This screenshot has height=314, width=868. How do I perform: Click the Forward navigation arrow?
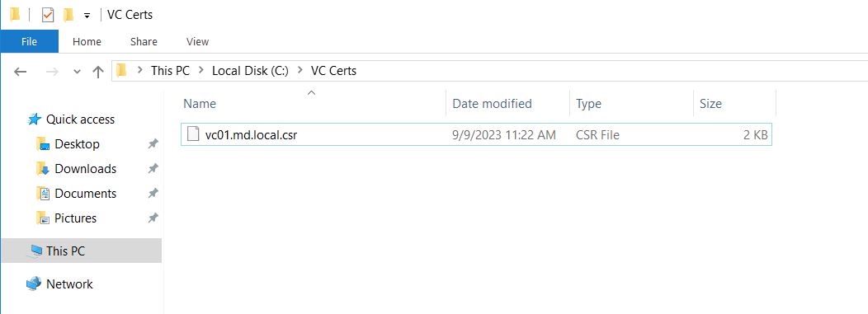[53, 72]
